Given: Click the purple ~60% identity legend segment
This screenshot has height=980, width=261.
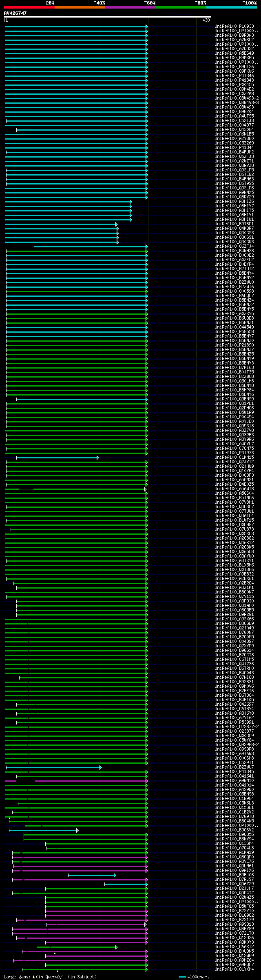Looking at the screenshot, I should coord(130,7).
